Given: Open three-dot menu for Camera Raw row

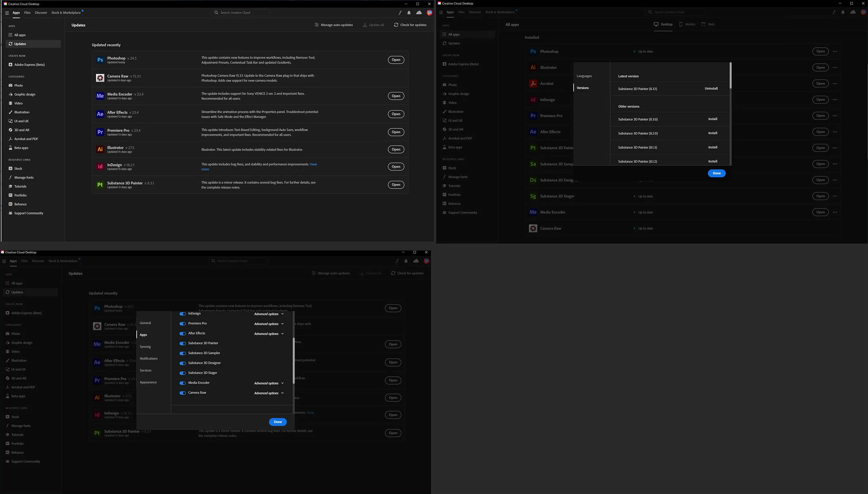Looking at the screenshot, I should (835, 228).
